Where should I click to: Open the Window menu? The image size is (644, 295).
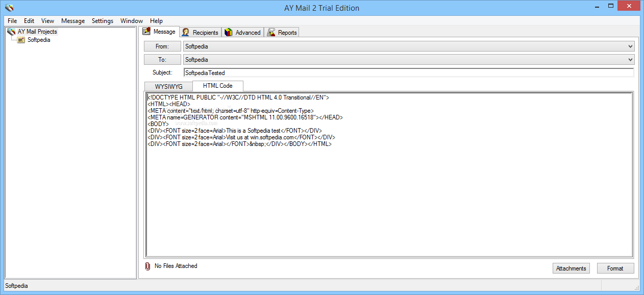coord(132,21)
